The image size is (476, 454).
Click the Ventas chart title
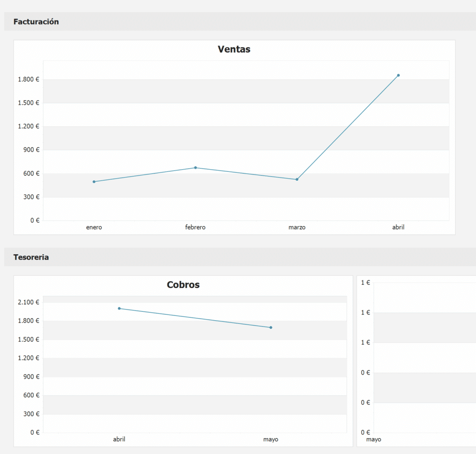click(x=234, y=49)
